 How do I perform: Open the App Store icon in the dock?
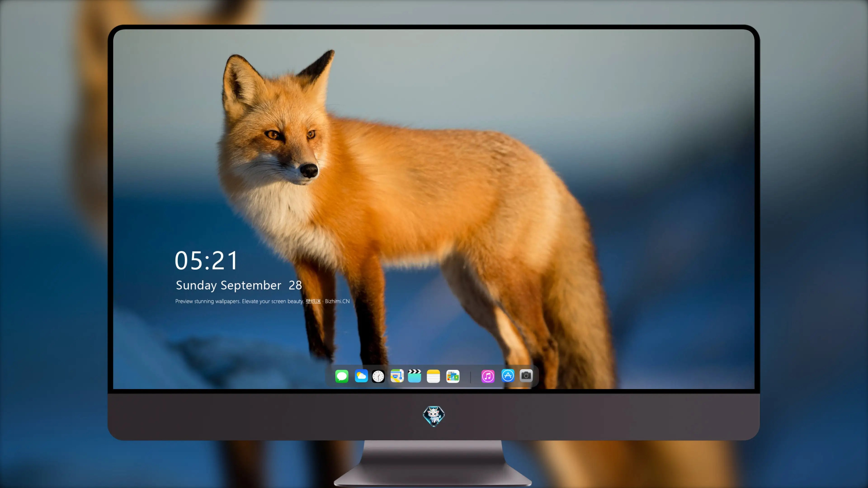[508, 375]
